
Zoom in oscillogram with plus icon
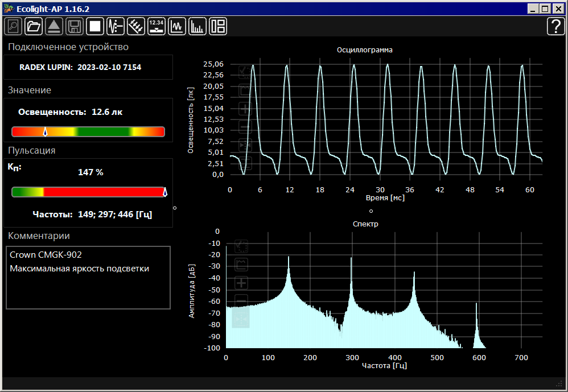(245, 109)
